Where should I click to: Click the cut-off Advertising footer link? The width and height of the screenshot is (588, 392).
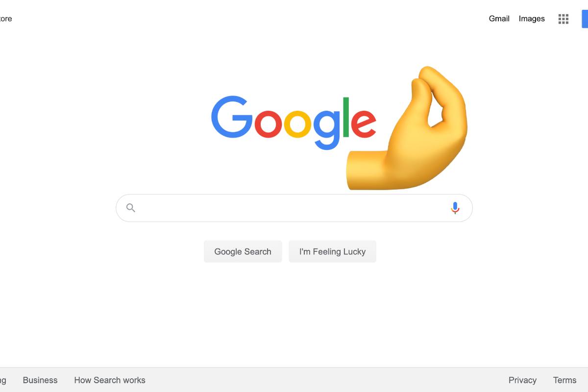point(3,381)
